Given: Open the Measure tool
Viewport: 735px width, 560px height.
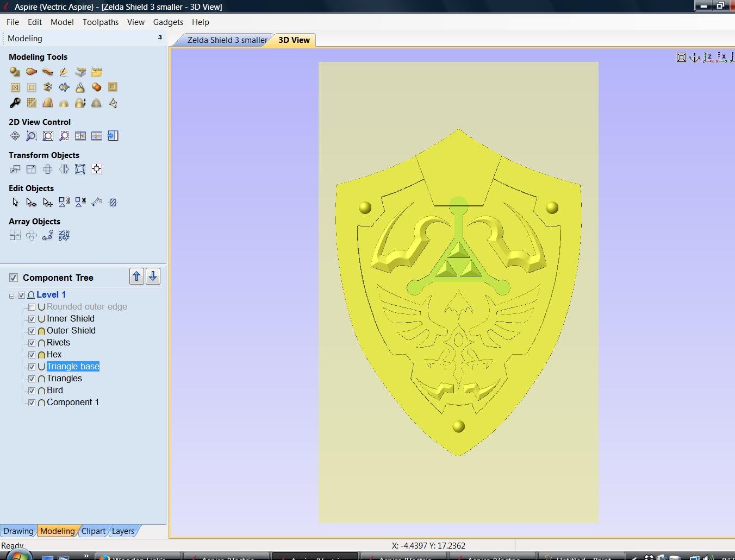Looking at the screenshot, I should 96,202.
